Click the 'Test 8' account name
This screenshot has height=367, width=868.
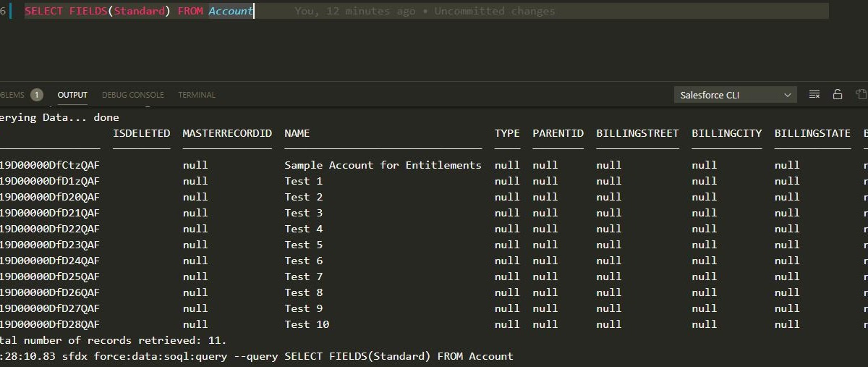[303, 292]
